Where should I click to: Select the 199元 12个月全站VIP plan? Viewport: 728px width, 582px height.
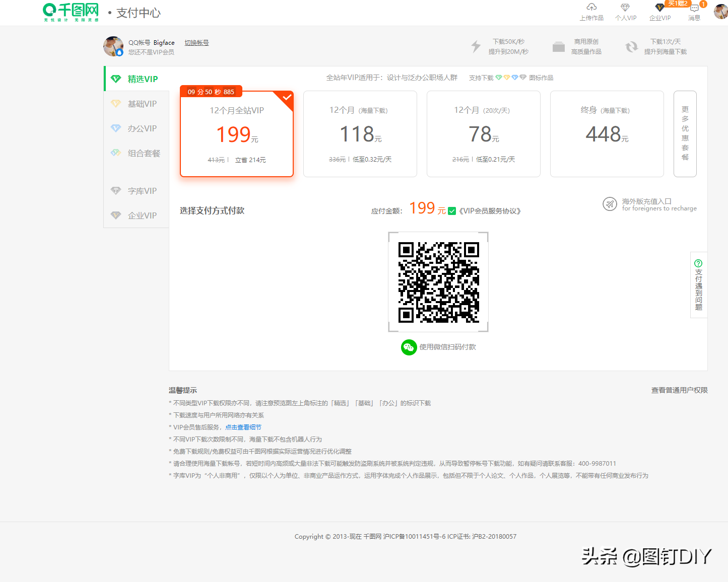237,134
